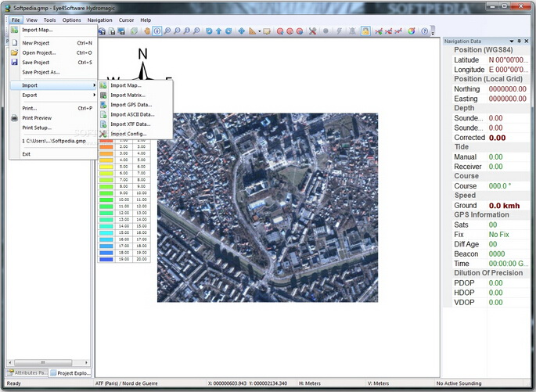Click the four-way move arrows icon
Image resolution: width=536 pixels, height=392 pixels.
(241, 31)
